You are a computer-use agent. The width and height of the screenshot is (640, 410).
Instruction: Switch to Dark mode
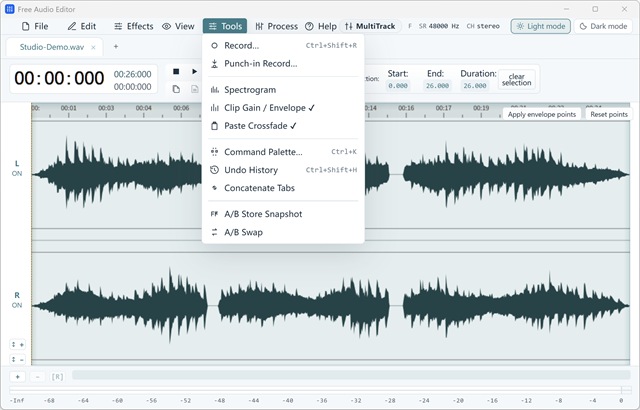603,26
